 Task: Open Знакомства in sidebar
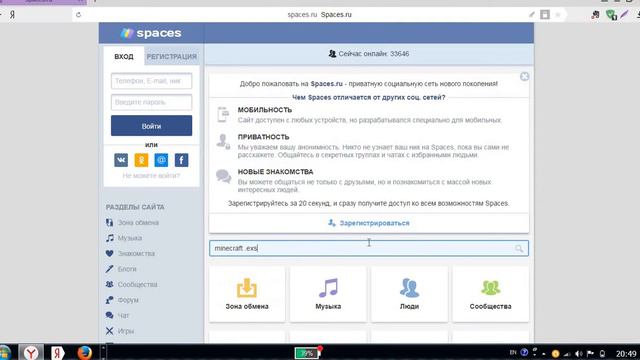click(136, 253)
